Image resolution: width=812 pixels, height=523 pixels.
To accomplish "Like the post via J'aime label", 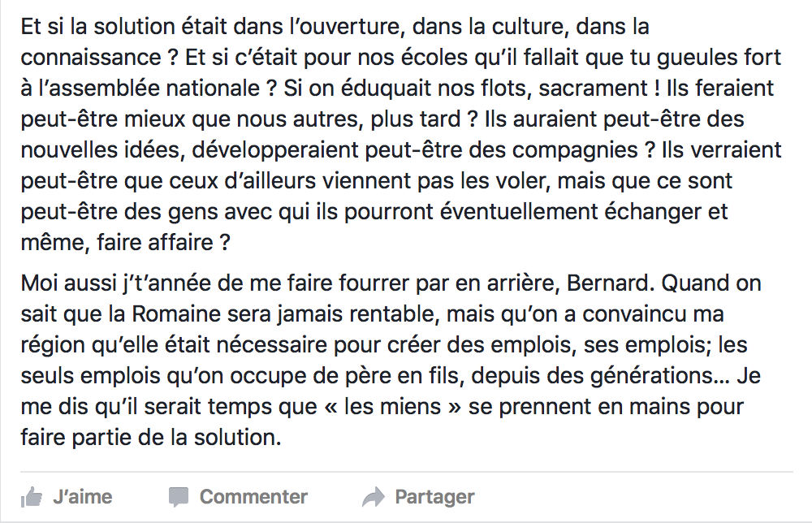I will [x=82, y=497].
